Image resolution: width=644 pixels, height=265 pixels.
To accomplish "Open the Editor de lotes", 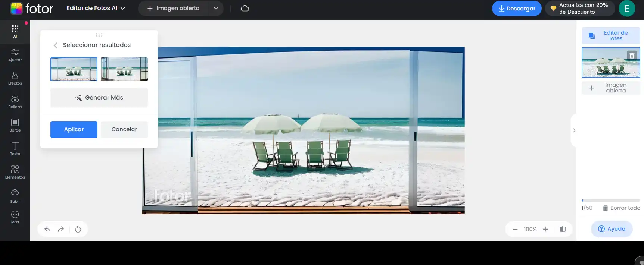I will (x=611, y=36).
